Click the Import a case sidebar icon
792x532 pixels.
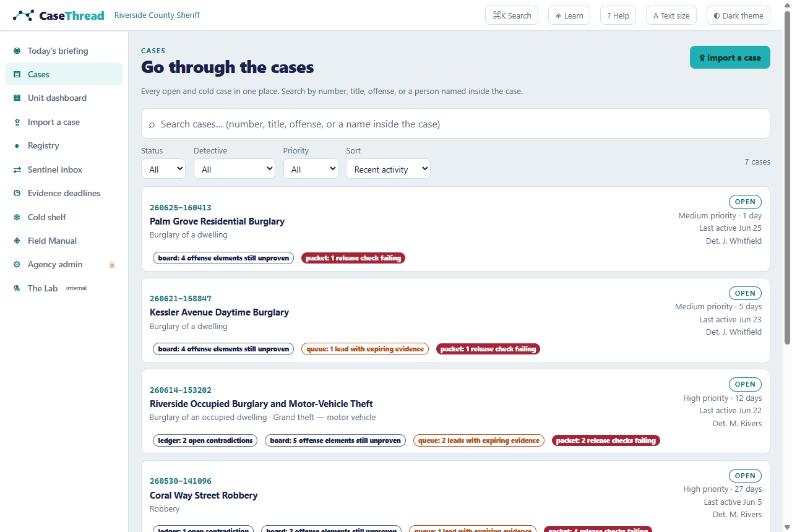(x=17, y=122)
